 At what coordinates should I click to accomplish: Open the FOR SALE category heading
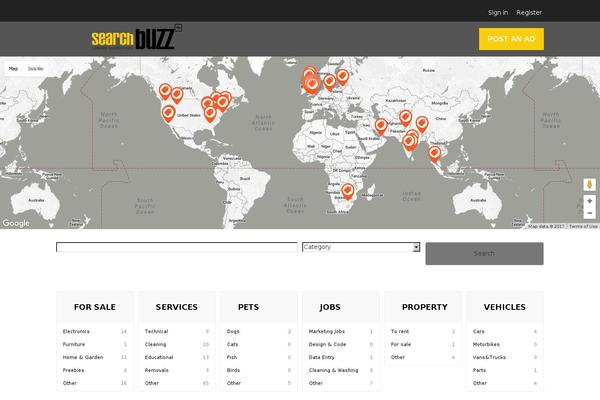coord(95,307)
